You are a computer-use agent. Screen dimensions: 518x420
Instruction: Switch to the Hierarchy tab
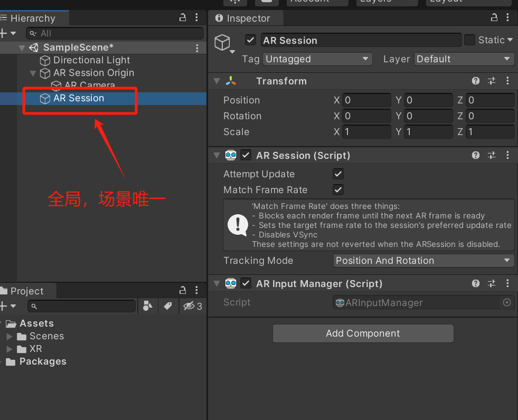coord(34,18)
